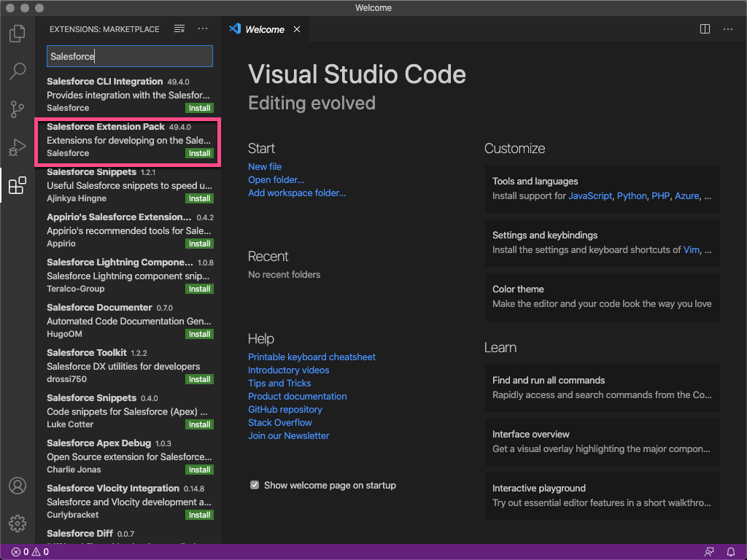Image resolution: width=747 pixels, height=560 pixels.
Task: Click the New file link
Action: click(x=265, y=167)
